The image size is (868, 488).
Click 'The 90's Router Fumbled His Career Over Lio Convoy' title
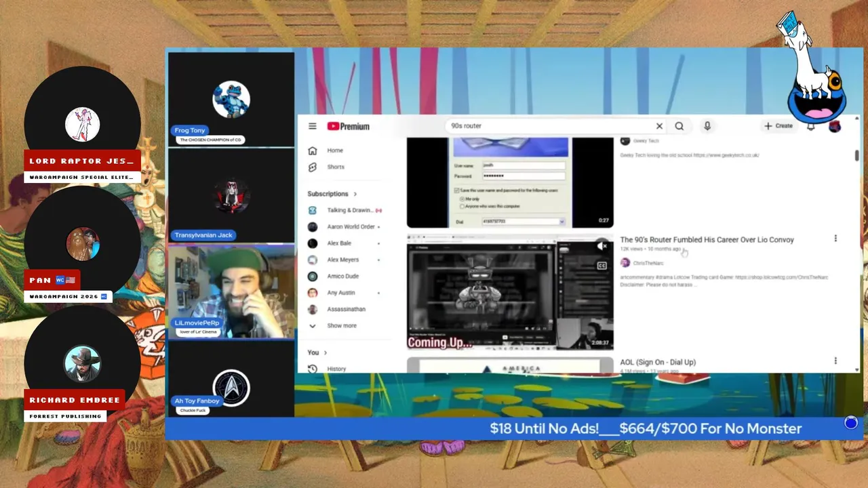[707, 239]
